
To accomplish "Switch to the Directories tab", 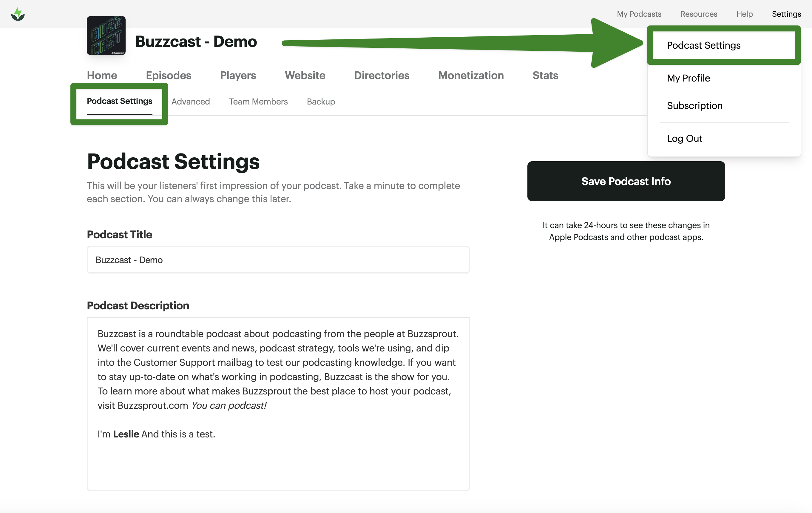I will [x=381, y=75].
